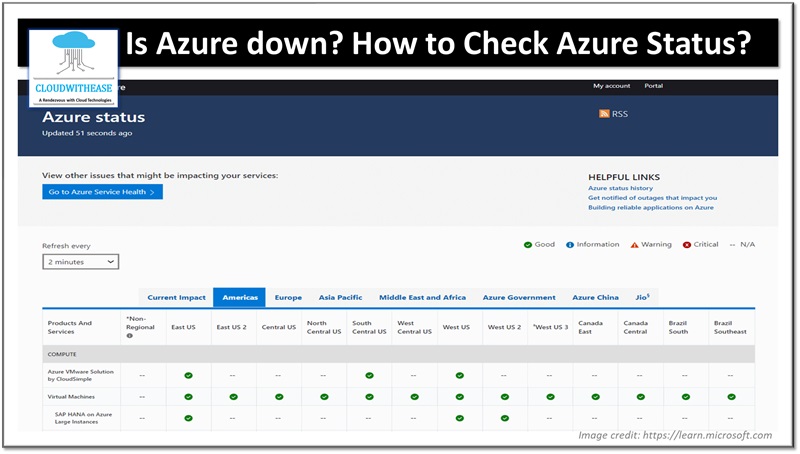Click the Brazil Southeast column header
This screenshot has height=454, width=800.
tap(730, 327)
